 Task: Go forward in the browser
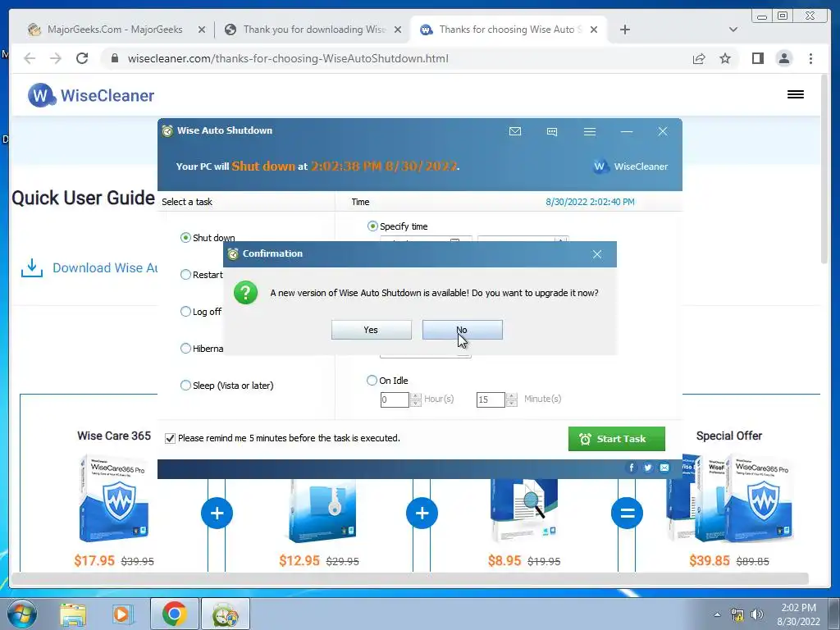tap(56, 58)
